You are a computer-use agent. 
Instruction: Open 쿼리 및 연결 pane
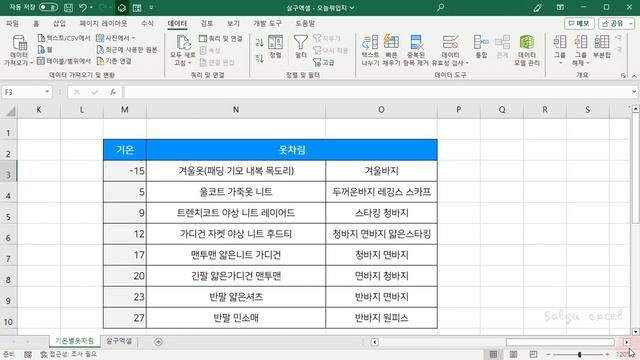pos(220,38)
